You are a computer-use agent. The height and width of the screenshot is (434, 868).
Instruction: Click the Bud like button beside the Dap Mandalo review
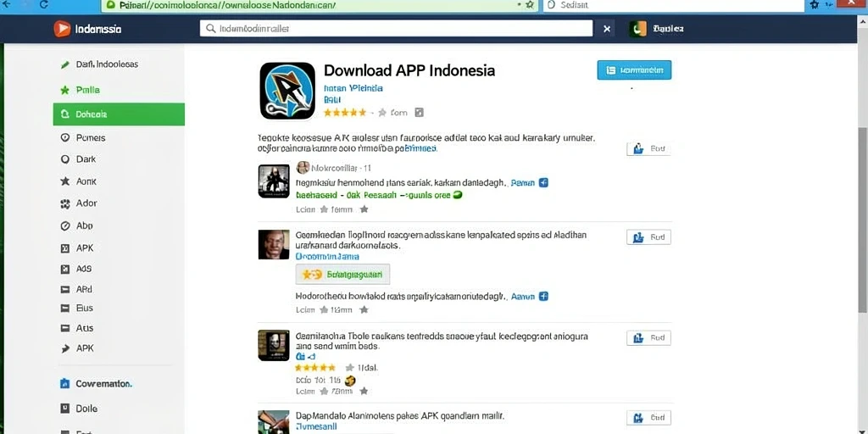point(648,417)
